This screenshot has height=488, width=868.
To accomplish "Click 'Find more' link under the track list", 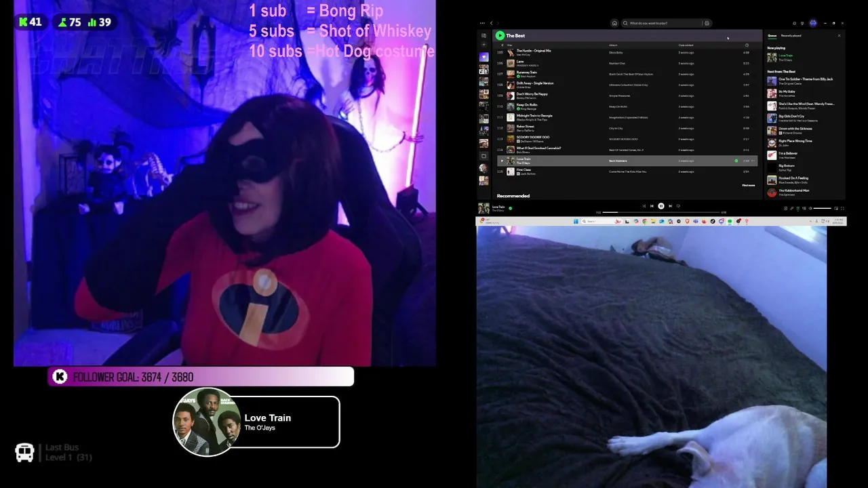I will click(749, 185).
